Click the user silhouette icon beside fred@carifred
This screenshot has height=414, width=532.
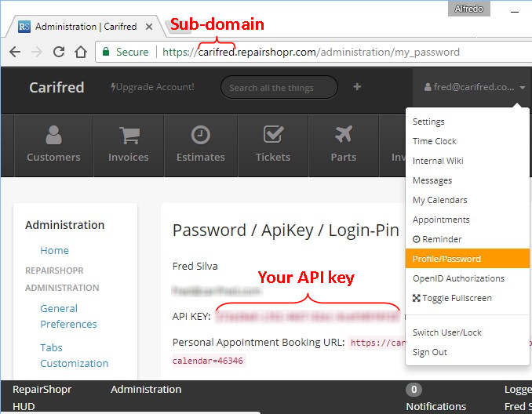coord(428,87)
